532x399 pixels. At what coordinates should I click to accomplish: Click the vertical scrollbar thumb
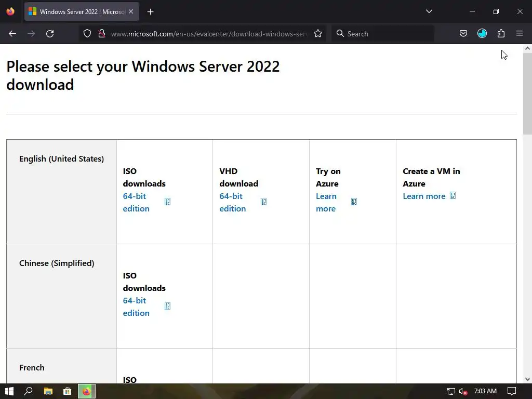(527, 94)
